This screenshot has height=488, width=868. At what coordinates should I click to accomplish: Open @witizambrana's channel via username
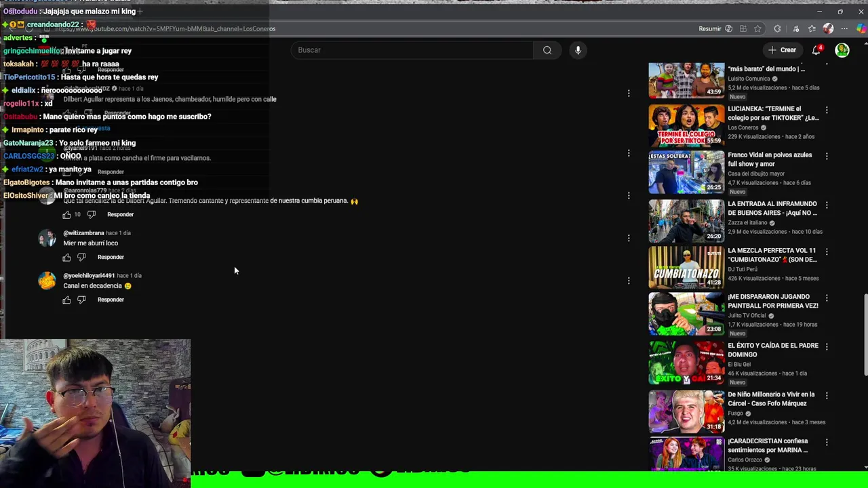pyautogui.click(x=83, y=233)
